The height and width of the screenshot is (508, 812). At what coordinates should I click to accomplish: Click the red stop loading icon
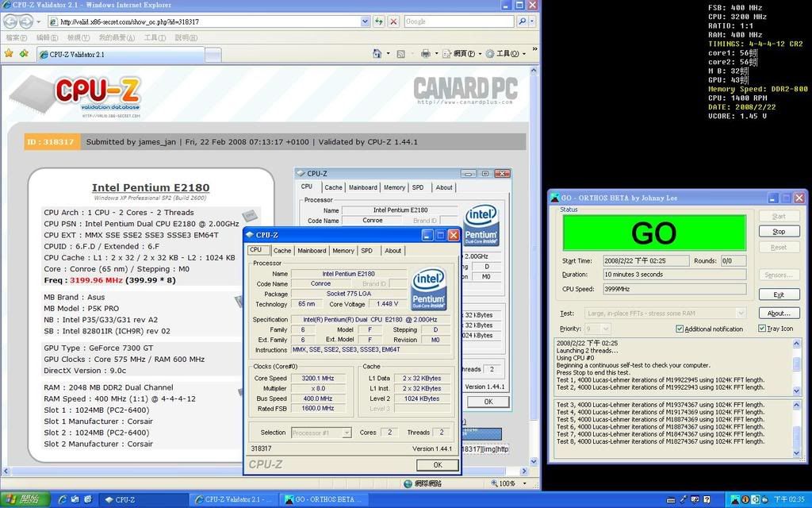tap(393, 21)
